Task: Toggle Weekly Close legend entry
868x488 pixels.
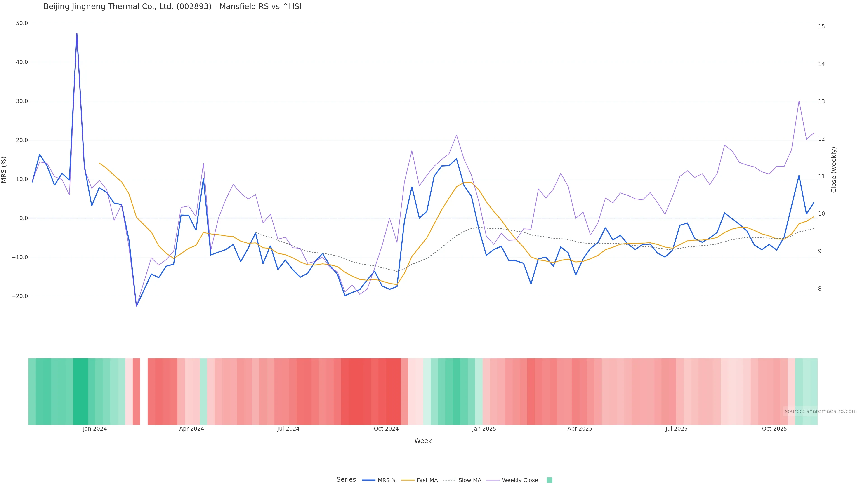Action: (520, 480)
